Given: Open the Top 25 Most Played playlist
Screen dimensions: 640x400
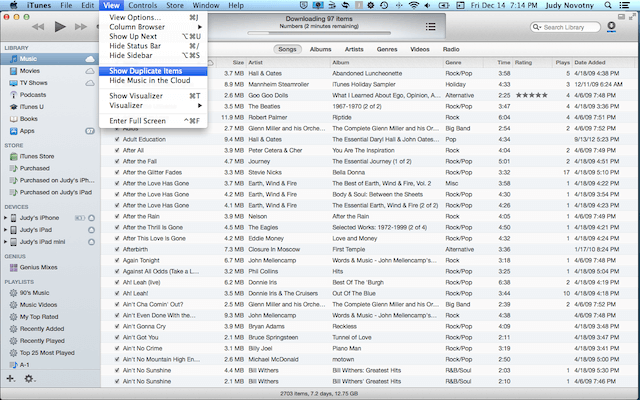Looking at the screenshot, I should tap(47, 353).
